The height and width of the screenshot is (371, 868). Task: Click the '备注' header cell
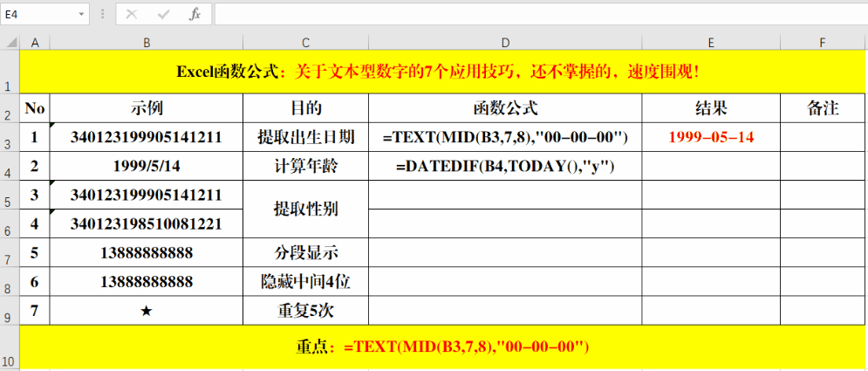[824, 108]
